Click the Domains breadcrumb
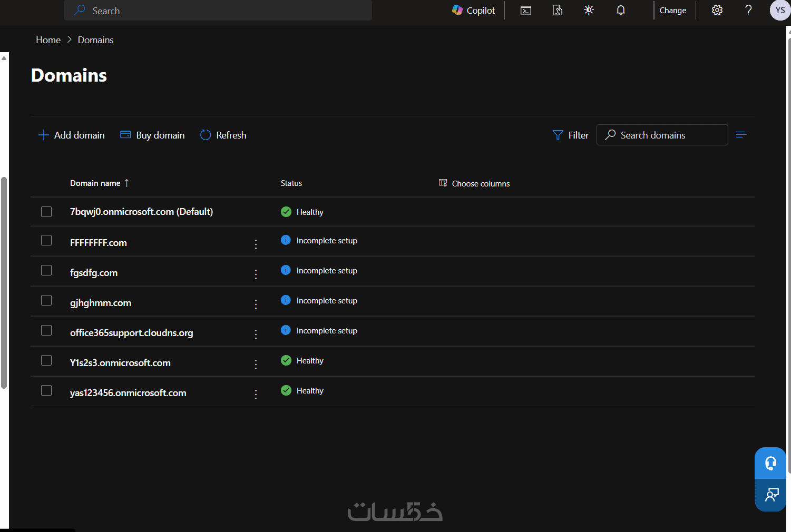 point(95,40)
